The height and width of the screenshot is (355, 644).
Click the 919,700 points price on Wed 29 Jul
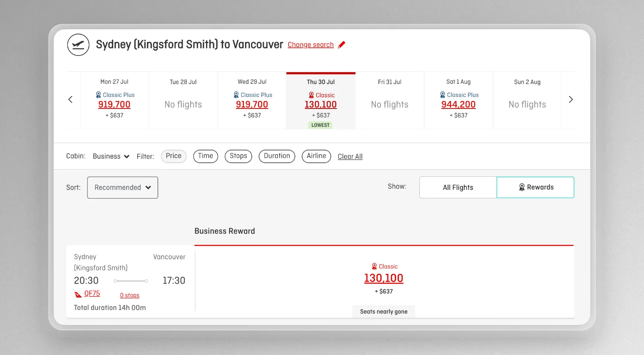[x=252, y=105]
